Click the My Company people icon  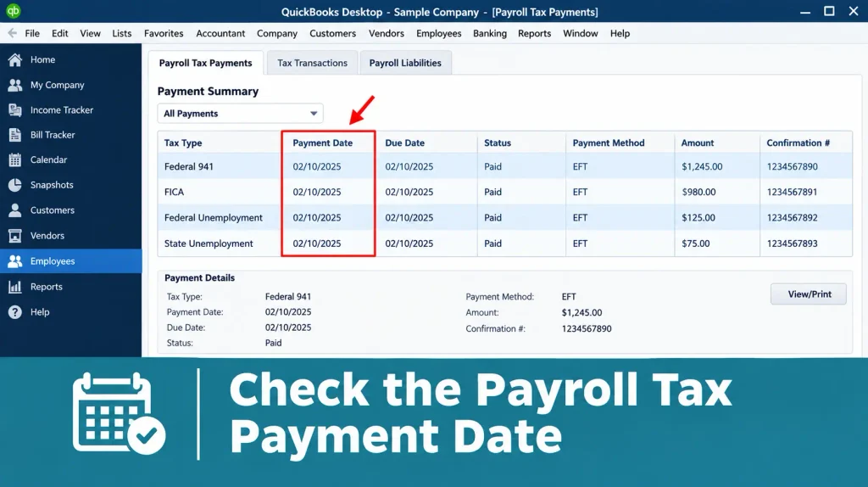15,85
